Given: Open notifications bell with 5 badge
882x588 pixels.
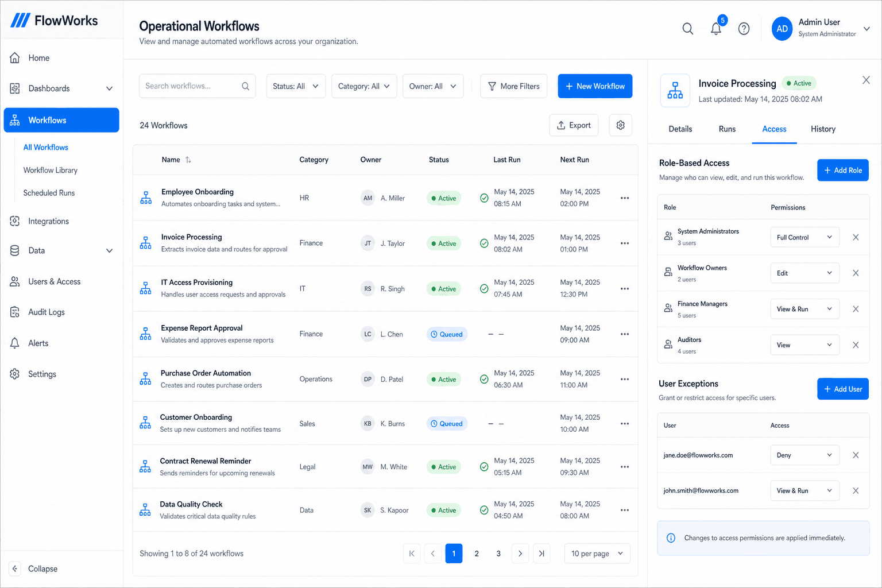Looking at the screenshot, I should tap(716, 28).
